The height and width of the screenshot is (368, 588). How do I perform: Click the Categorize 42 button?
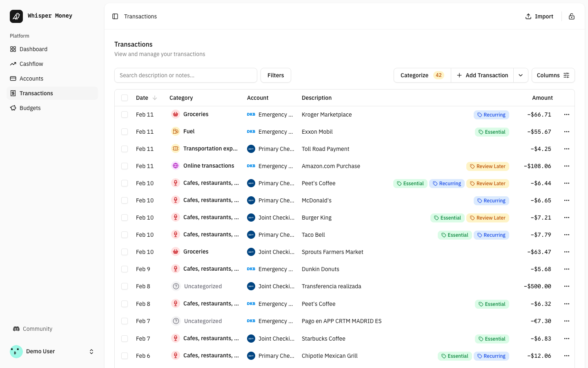click(422, 75)
